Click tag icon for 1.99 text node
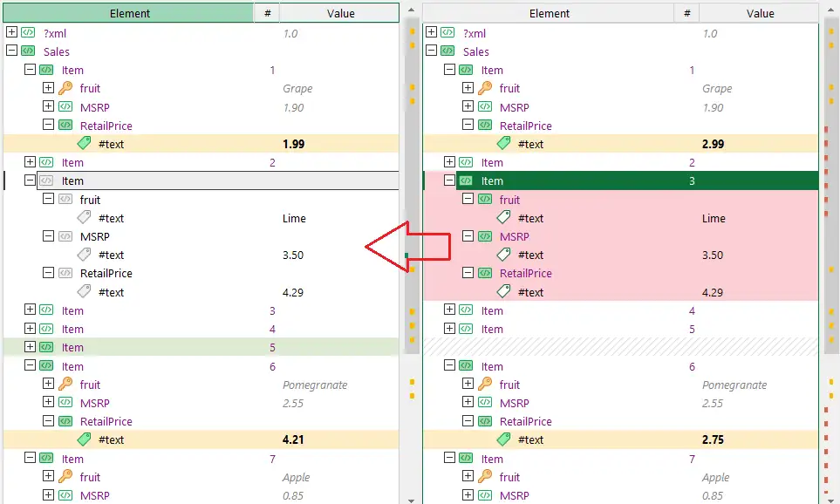The height and width of the screenshot is (504, 840). click(x=84, y=143)
